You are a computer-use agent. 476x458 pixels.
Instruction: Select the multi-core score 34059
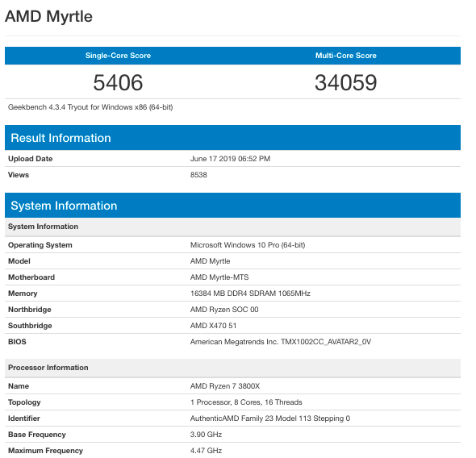pos(346,82)
